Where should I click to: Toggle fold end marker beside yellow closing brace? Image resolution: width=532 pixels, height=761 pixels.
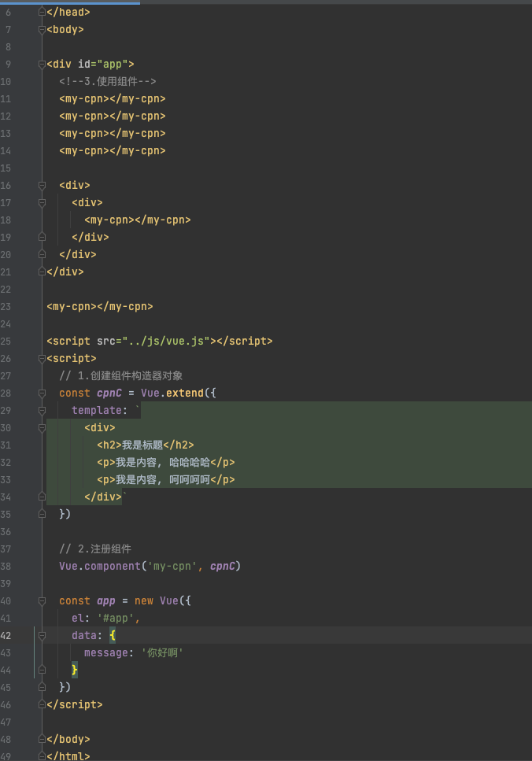point(42,670)
